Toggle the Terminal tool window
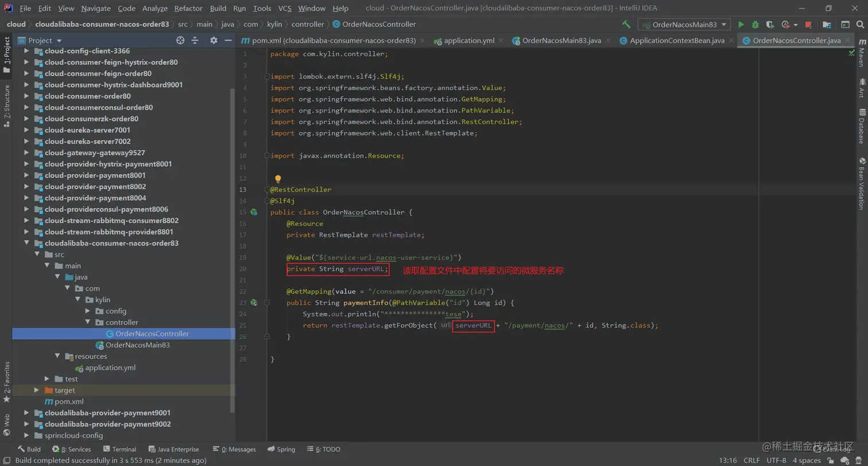 click(119, 449)
